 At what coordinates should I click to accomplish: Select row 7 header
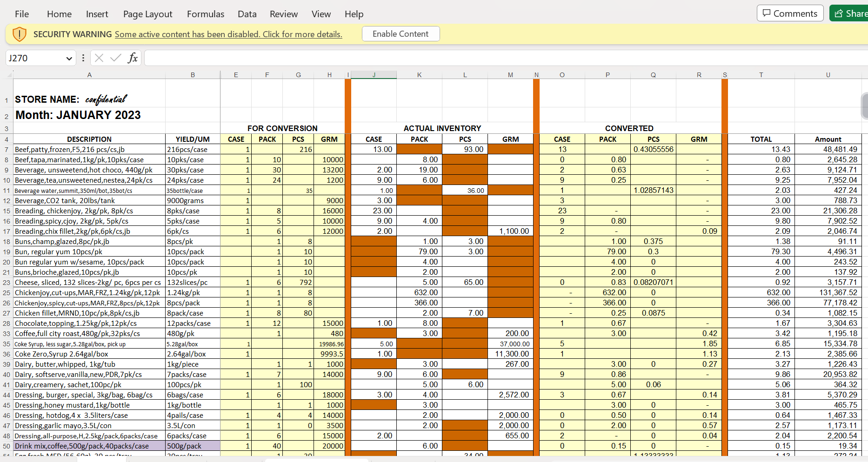[7, 150]
